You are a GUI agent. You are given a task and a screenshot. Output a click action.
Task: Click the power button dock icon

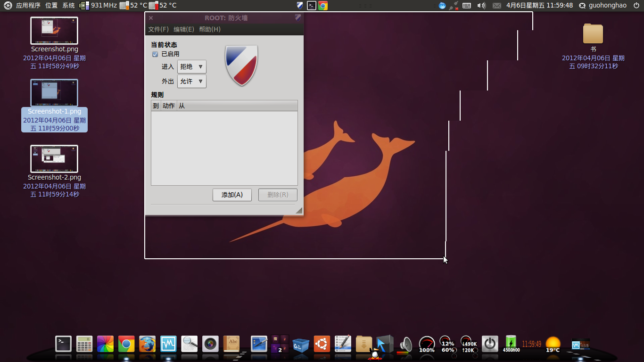[490, 344]
